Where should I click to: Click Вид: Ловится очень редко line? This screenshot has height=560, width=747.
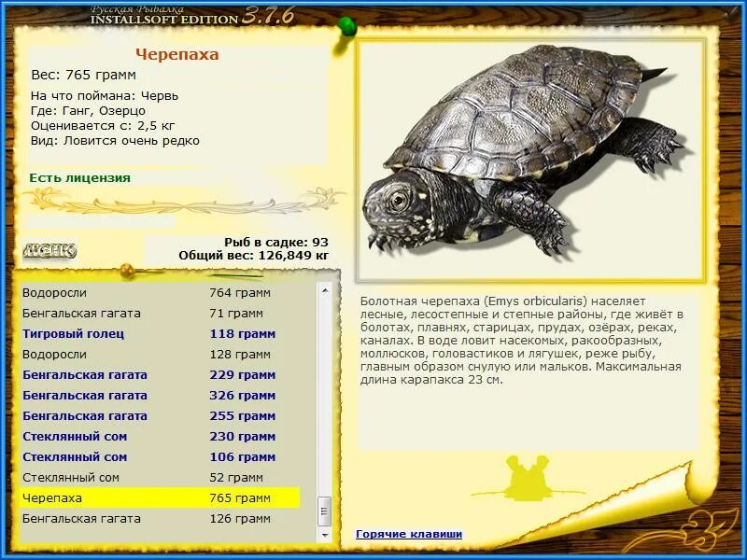pyautogui.click(x=115, y=141)
